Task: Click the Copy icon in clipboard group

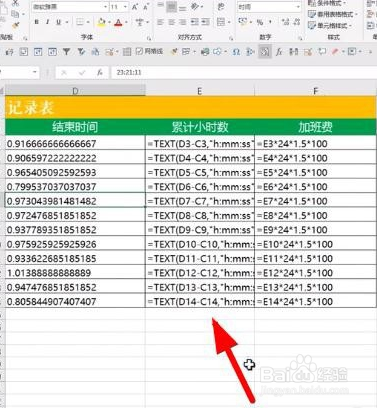Action: [15, 14]
